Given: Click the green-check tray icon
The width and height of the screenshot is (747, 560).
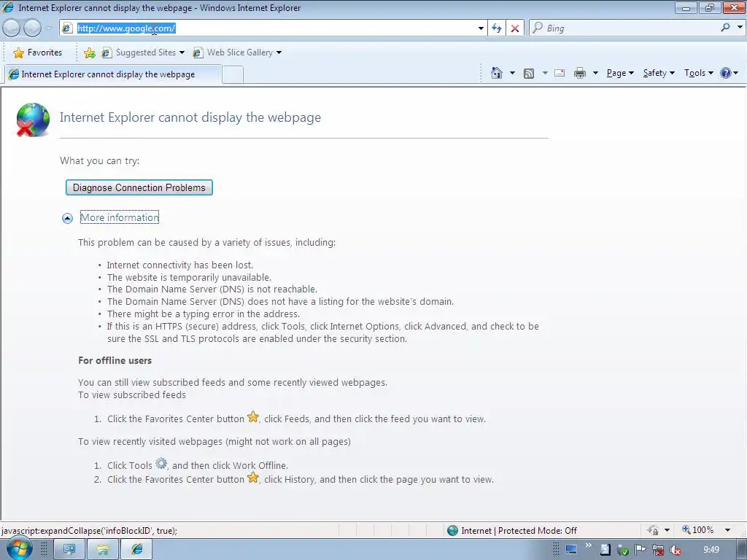Looking at the screenshot, I should (x=623, y=550).
